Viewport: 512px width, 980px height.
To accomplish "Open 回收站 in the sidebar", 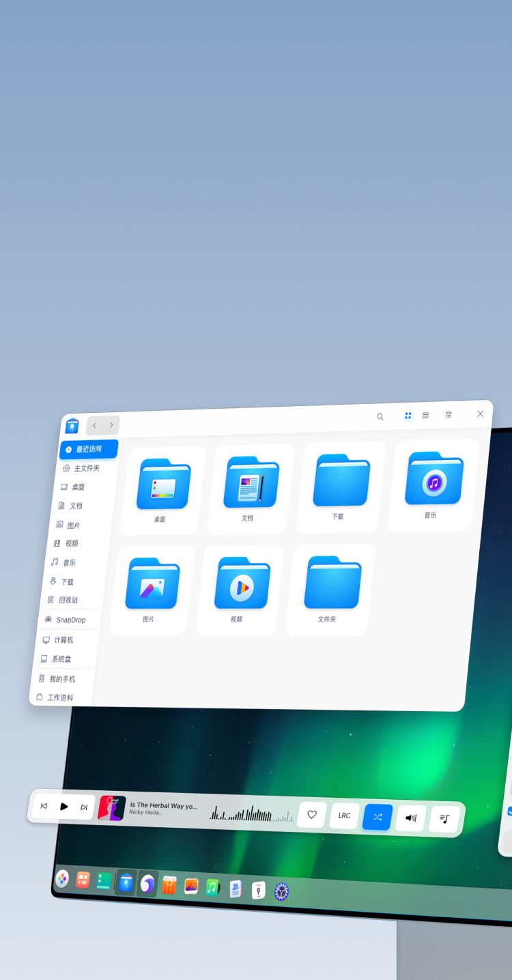I will click(68, 600).
